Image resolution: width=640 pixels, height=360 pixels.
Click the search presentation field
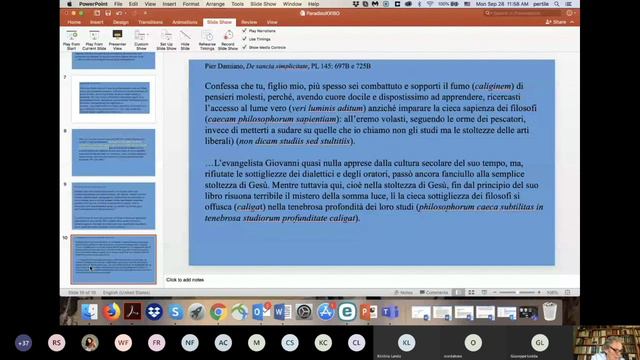522,13
